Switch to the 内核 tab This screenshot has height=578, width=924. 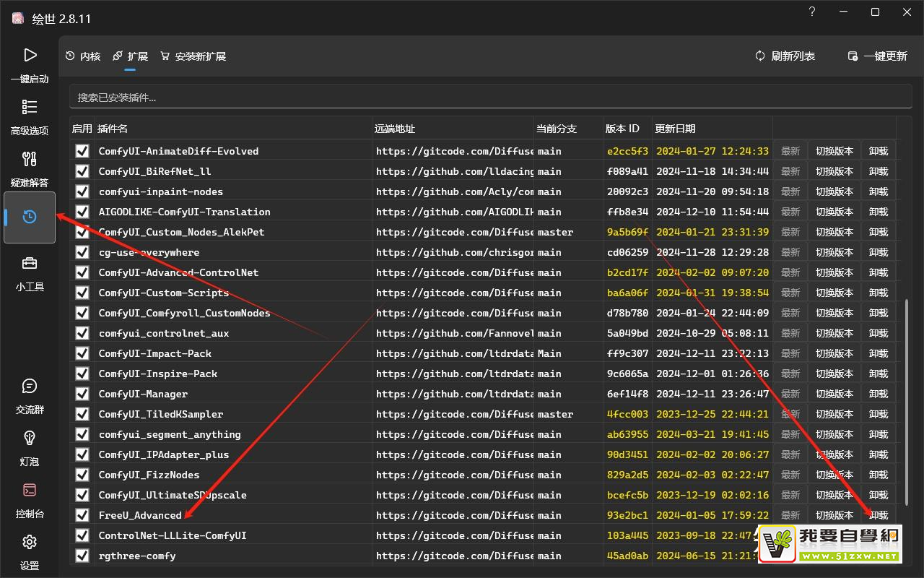83,56
